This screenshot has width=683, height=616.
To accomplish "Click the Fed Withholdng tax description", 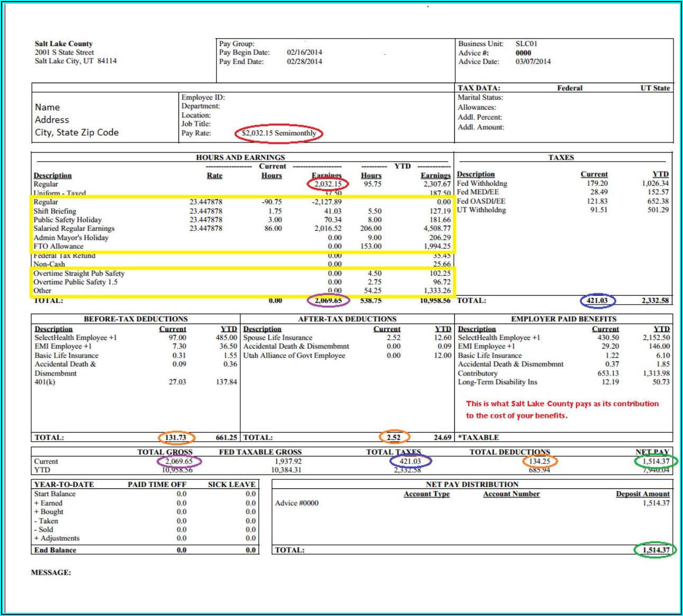I will [x=482, y=183].
